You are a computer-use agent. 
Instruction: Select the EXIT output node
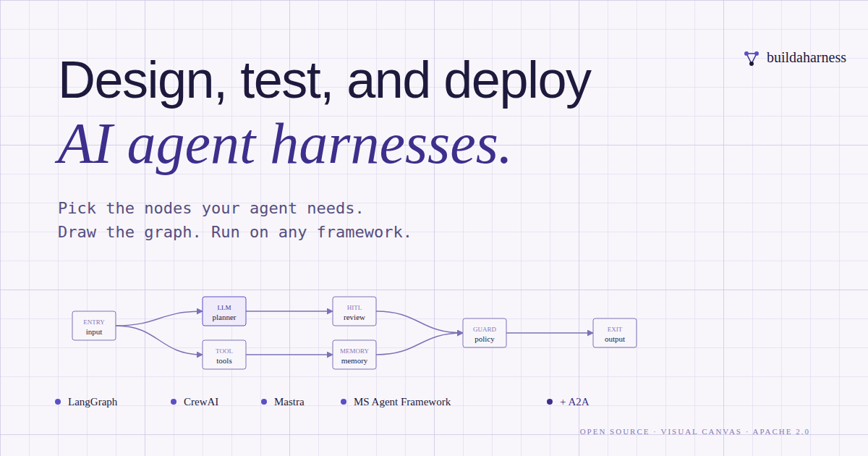click(615, 333)
